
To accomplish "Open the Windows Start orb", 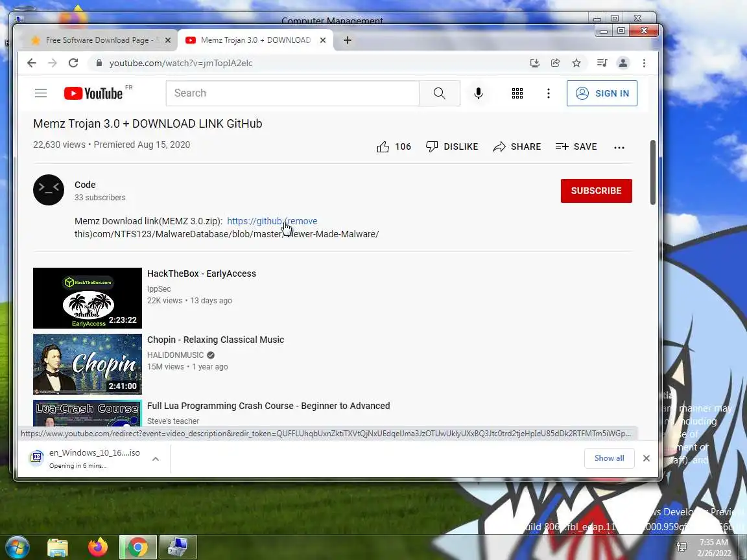I will point(17,547).
